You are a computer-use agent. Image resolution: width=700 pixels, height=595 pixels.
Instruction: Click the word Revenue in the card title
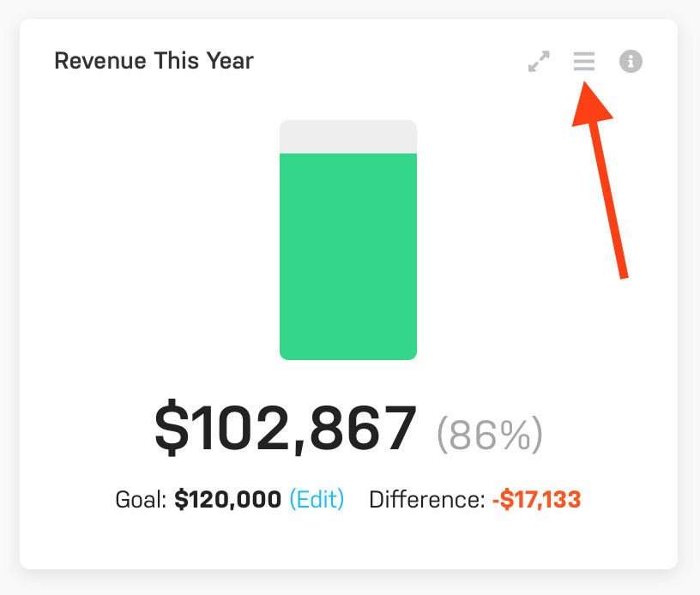click(x=100, y=61)
